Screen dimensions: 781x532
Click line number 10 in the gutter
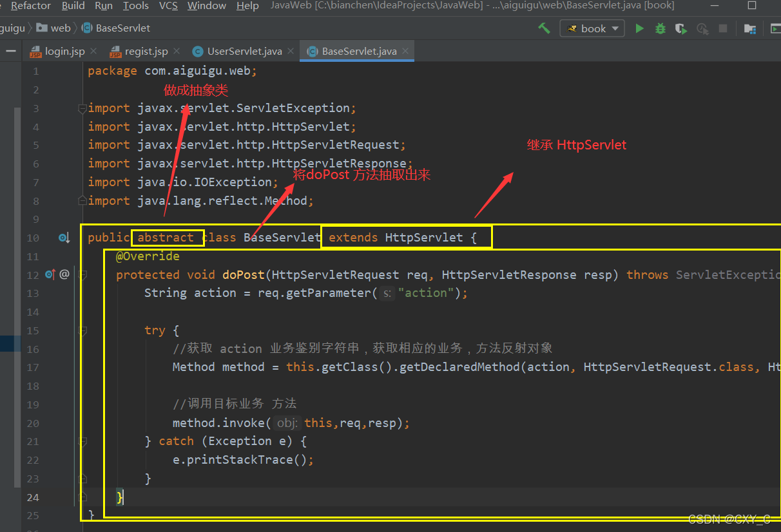coord(33,238)
